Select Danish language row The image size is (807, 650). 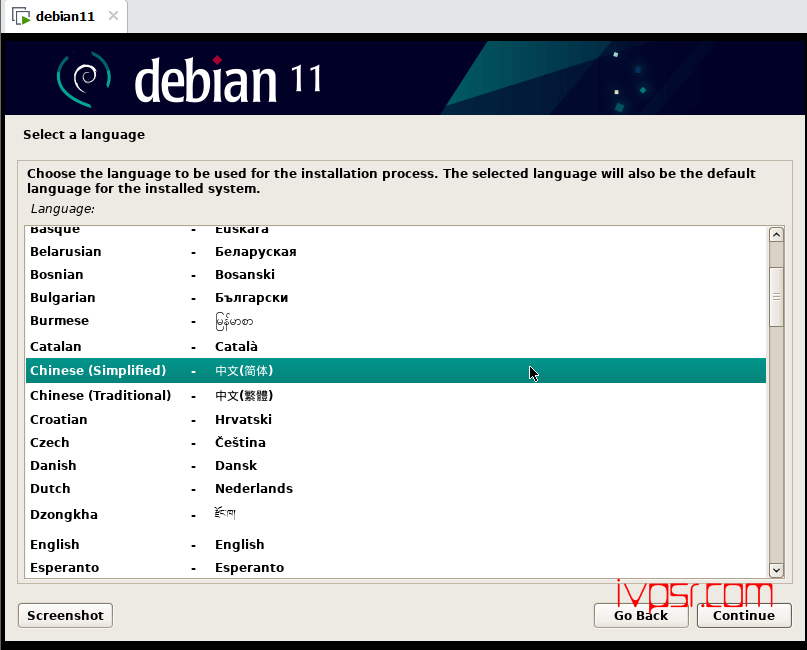(396, 465)
